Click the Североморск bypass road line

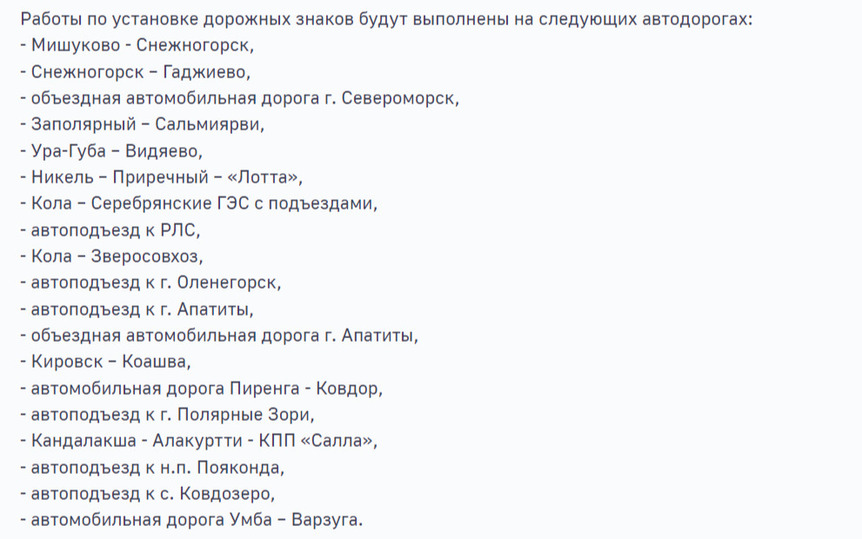click(240, 98)
